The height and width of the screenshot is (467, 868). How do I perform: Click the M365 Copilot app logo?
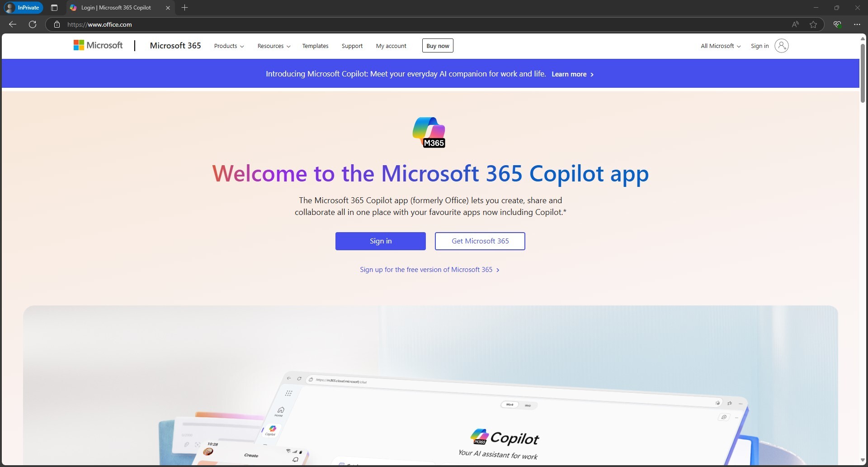(429, 132)
